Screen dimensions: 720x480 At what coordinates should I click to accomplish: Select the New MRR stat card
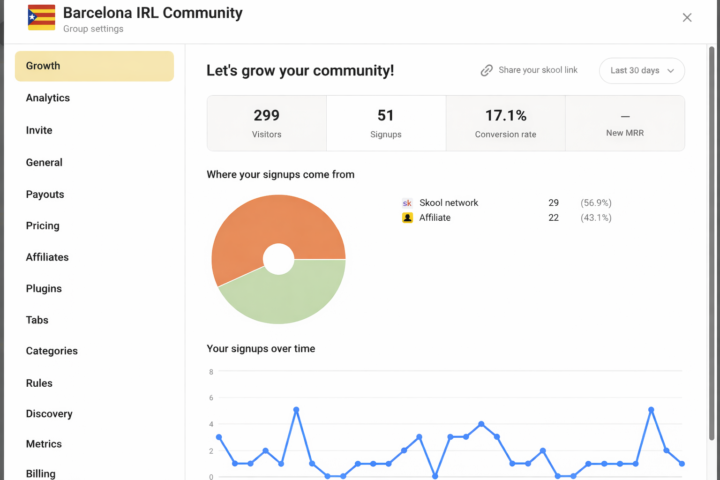point(625,123)
